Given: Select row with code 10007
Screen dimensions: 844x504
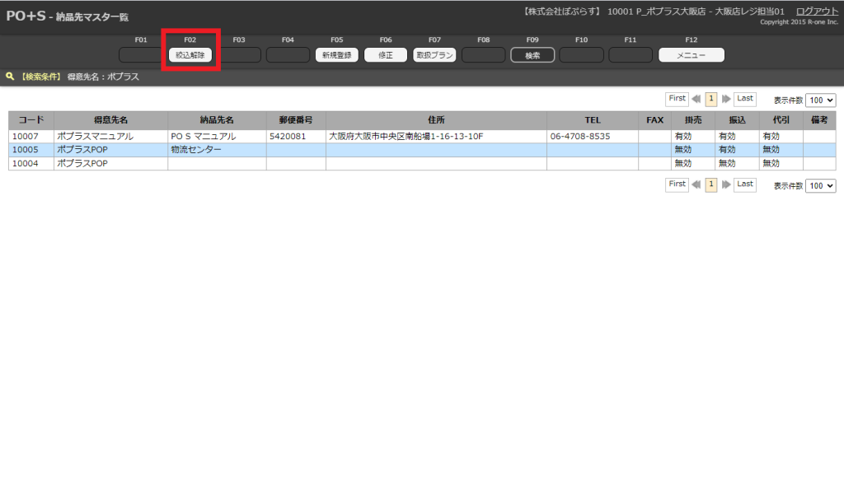Looking at the screenshot, I should click(30, 136).
